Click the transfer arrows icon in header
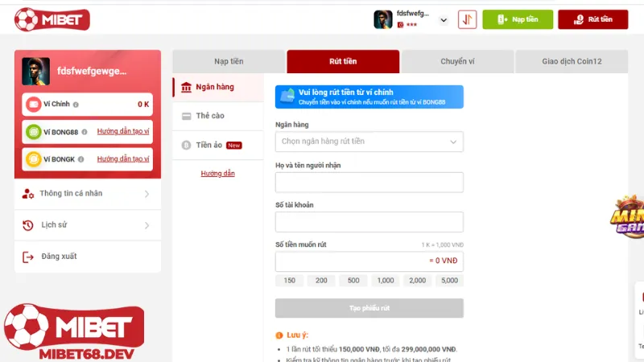 click(x=467, y=20)
